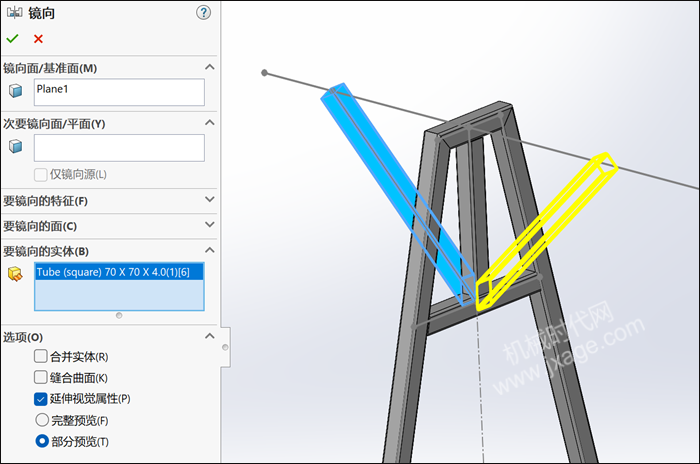
Task: Collapse the 镜向面/基准面(M) section
Action: pyautogui.click(x=209, y=67)
